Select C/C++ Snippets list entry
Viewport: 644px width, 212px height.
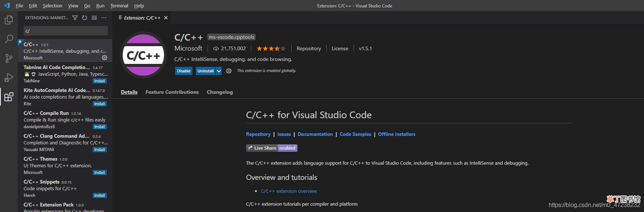click(x=65, y=188)
